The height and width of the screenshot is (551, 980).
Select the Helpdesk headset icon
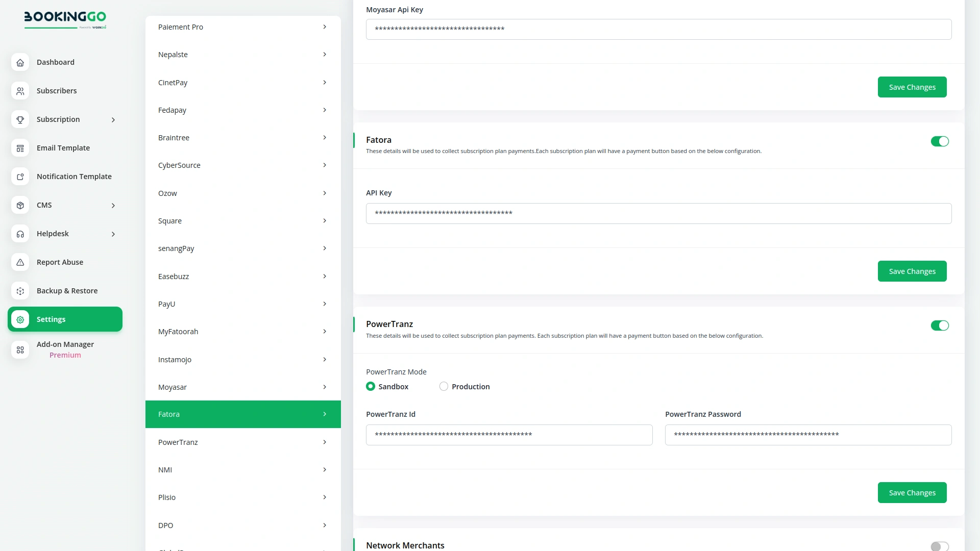pos(20,234)
